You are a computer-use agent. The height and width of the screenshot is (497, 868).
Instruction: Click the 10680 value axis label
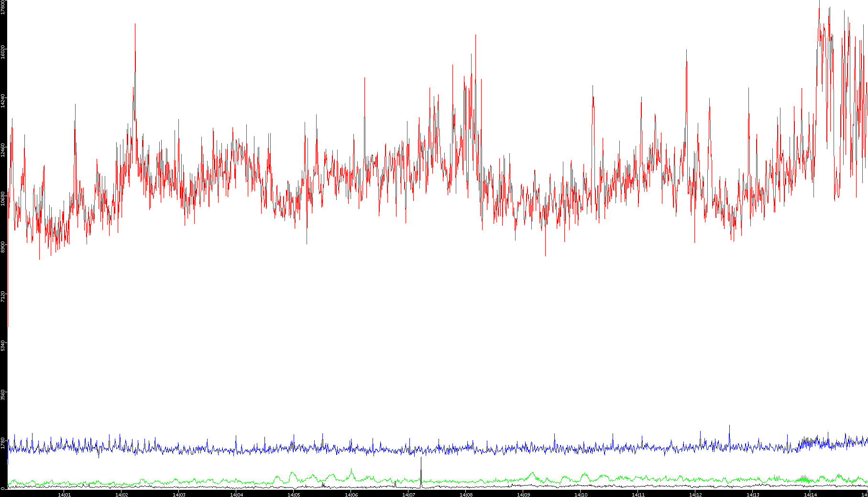point(3,199)
